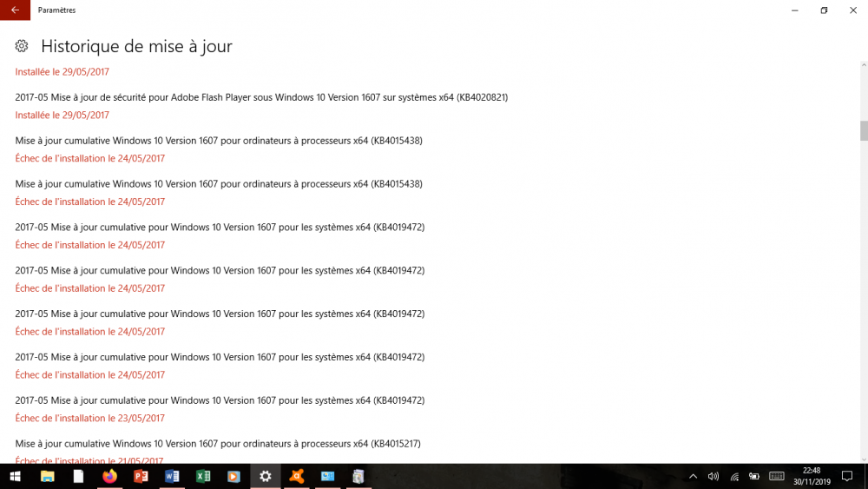
Task: Click the vertical scrollbar thumb
Action: [864, 130]
